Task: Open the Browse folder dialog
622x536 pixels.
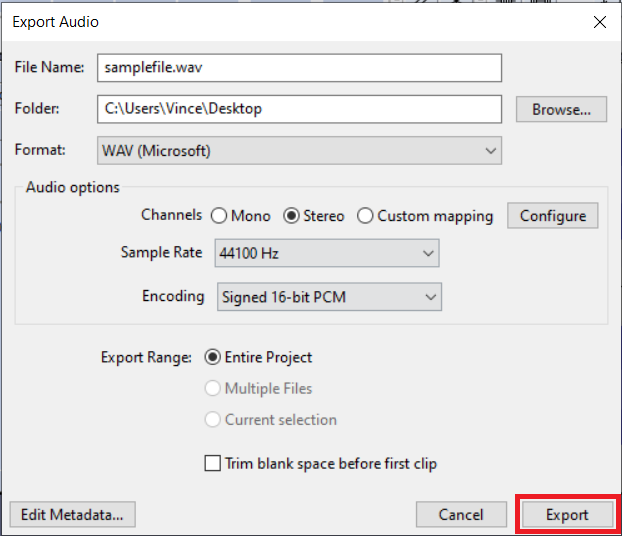Action: [x=561, y=110]
